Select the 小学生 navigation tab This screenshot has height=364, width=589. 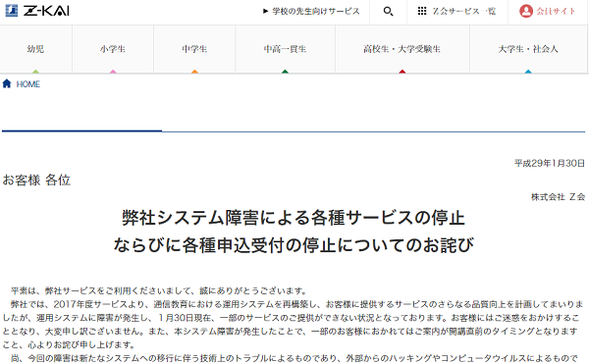[113, 49]
